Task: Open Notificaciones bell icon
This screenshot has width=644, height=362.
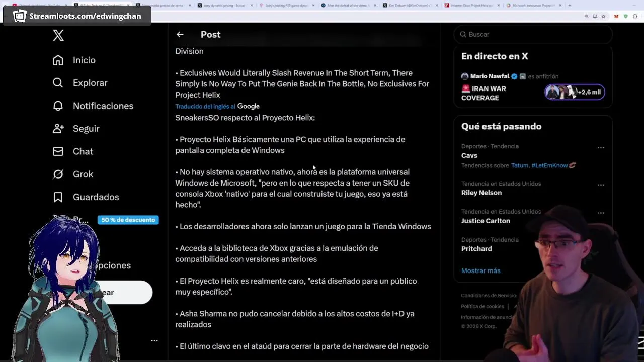Action: pyautogui.click(x=58, y=106)
